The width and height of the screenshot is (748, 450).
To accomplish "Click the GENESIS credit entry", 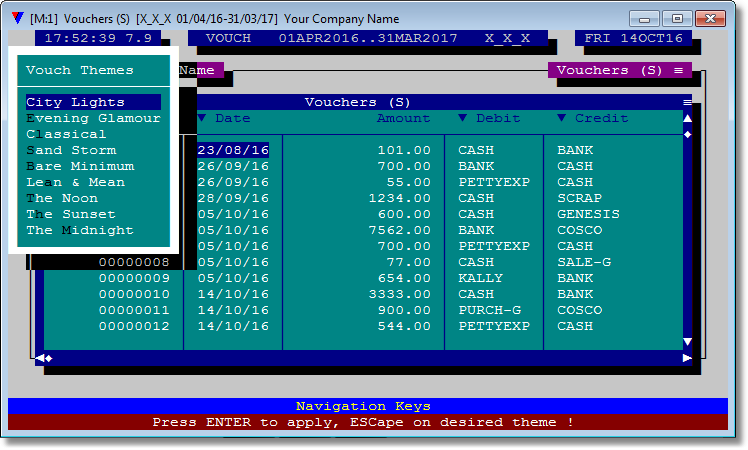I will [588, 214].
